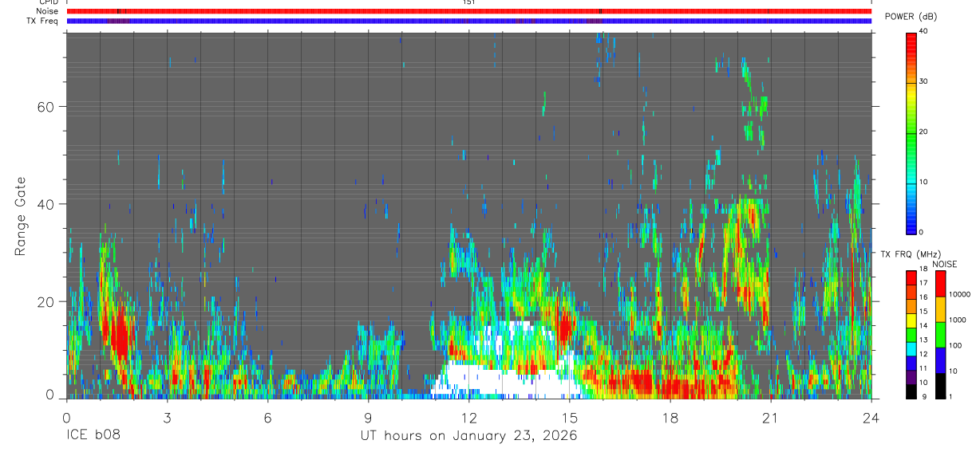Click the Noise row label at top

(48, 11)
